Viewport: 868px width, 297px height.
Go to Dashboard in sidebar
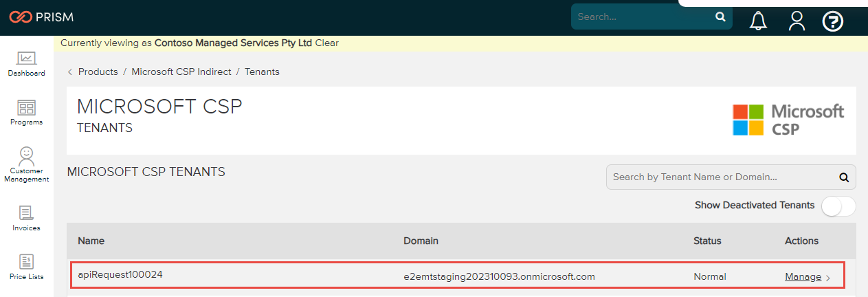(x=27, y=64)
